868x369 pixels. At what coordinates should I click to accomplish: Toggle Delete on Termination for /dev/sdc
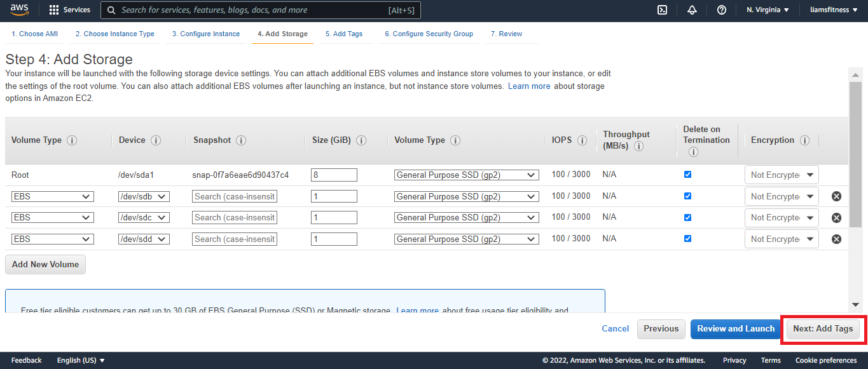(x=687, y=217)
